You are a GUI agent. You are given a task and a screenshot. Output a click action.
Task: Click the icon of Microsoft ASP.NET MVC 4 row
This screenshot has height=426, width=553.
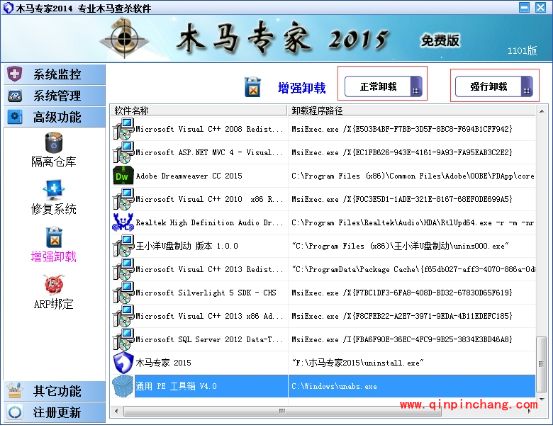(123, 152)
